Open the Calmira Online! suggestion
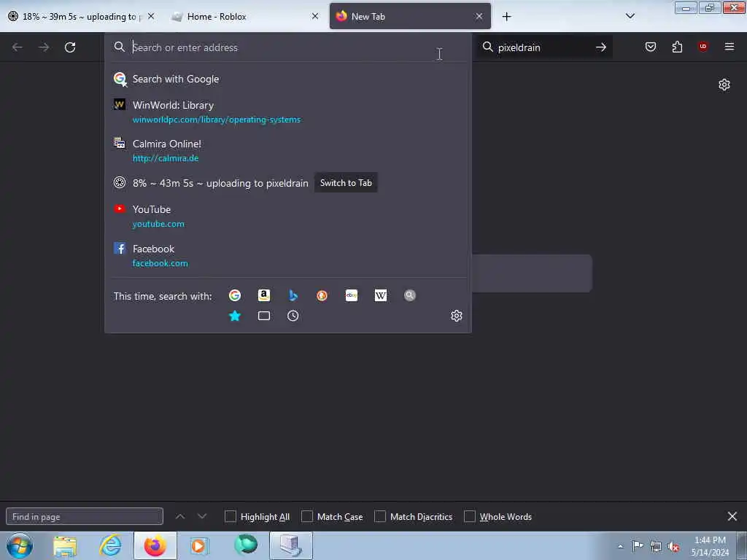 click(x=287, y=150)
